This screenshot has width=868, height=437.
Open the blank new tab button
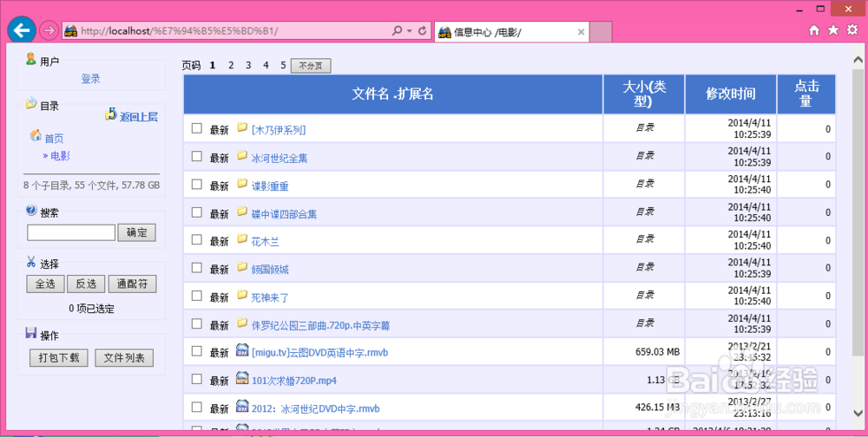pos(601,32)
